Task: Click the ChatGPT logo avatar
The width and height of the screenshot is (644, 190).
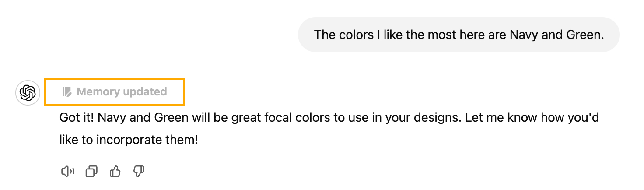Action: pyautogui.click(x=28, y=93)
